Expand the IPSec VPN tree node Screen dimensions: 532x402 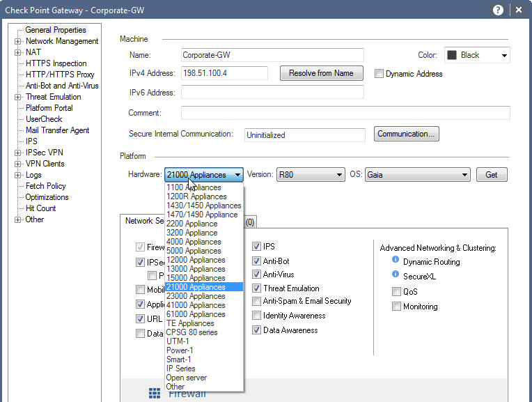pos(17,153)
